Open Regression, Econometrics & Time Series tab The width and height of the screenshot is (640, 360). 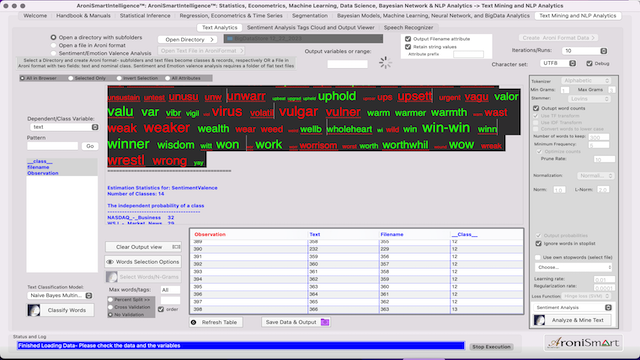point(231,16)
